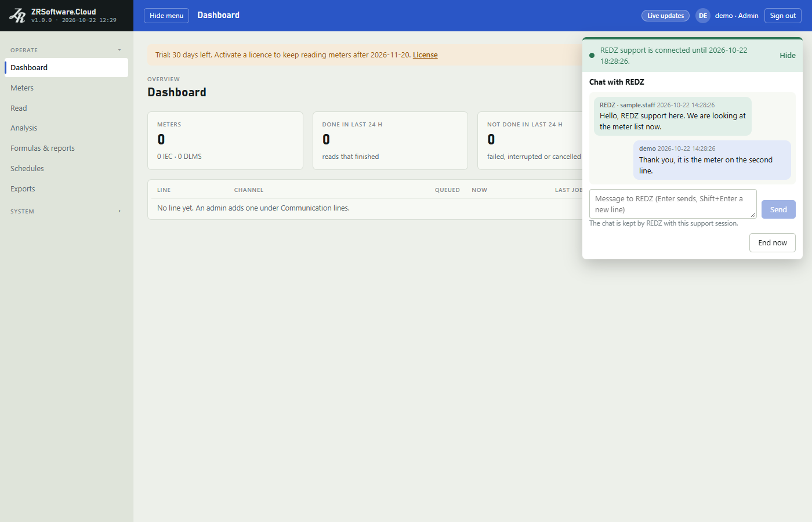Viewport: 812px width, 522px height.
Task: Go to the Read page
Action: click(66, 108)
